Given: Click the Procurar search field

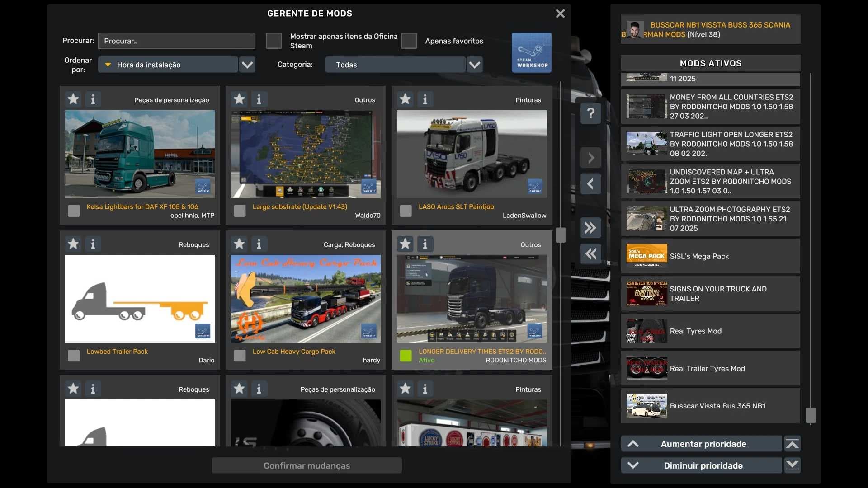Looking at the screenshot, I should (177, 41).
